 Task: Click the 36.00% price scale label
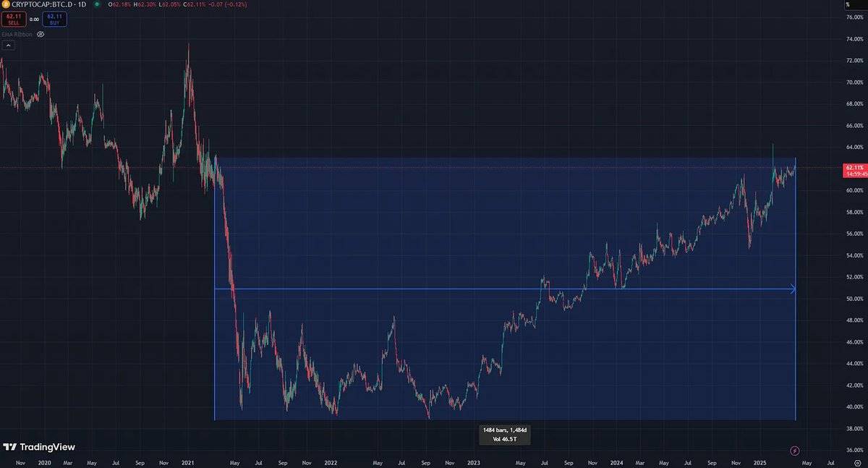(856, 451)
